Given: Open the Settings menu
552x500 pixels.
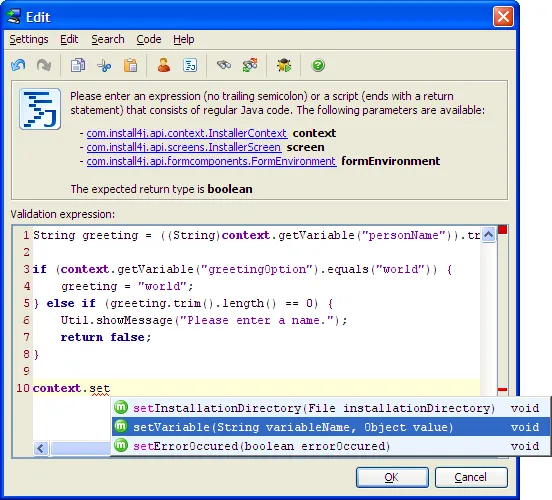Looking at the screenshot, I should tap(29, 39).
